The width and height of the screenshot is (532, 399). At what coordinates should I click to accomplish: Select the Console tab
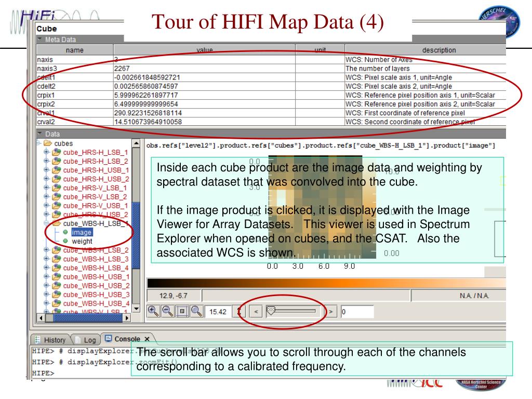(127, 339)
